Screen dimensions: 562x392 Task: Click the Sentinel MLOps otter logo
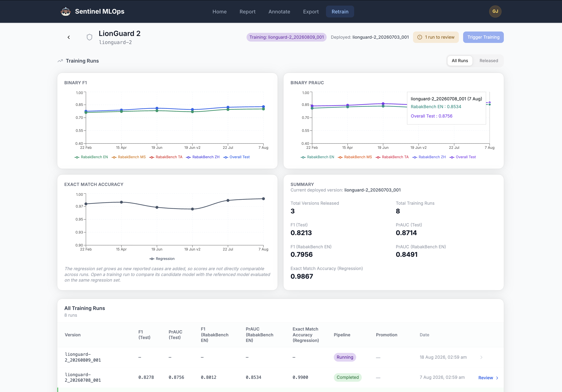pyautogui.click(x=66, y=11)
